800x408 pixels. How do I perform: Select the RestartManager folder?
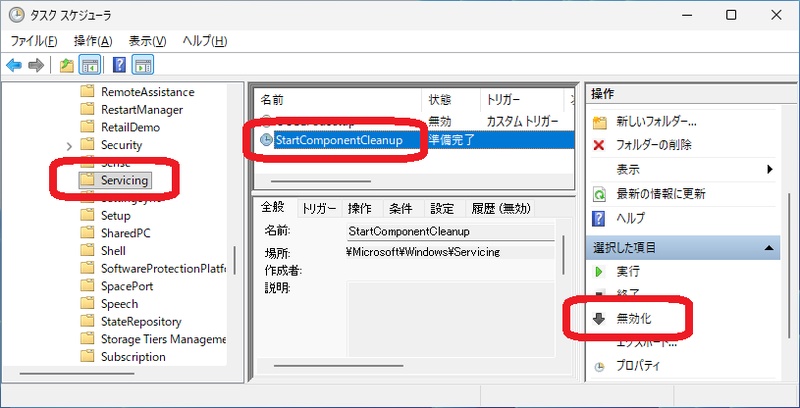pyautogui.click(x=142, y=110)
